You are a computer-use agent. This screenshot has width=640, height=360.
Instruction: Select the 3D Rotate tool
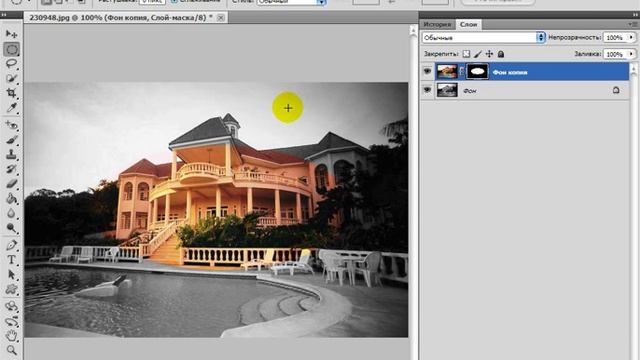coord(11,306)
